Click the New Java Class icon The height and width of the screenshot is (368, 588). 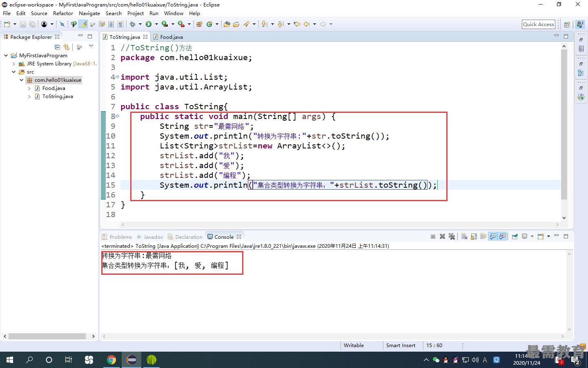tap(209, 24)
